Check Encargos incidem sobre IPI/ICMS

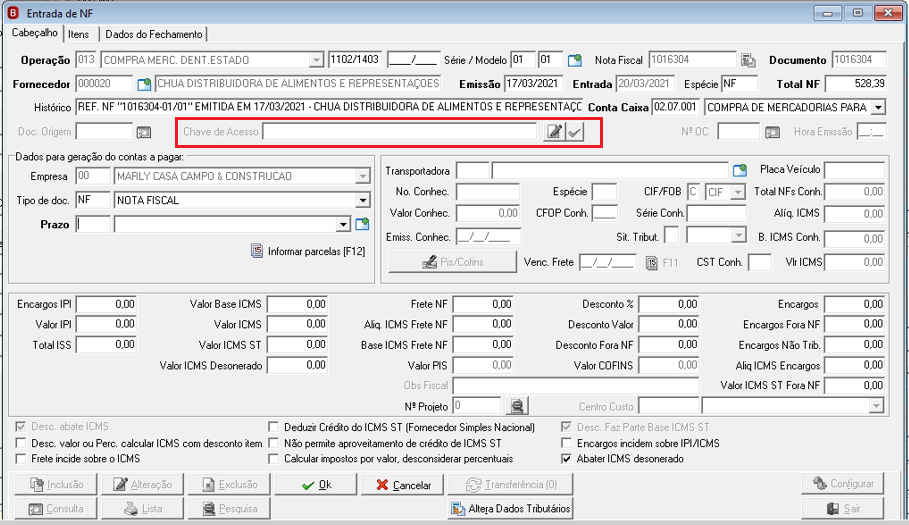point(566,443)
